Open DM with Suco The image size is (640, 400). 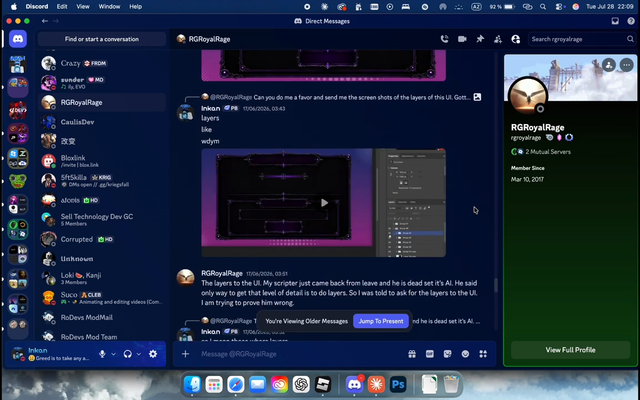(102, 298)
